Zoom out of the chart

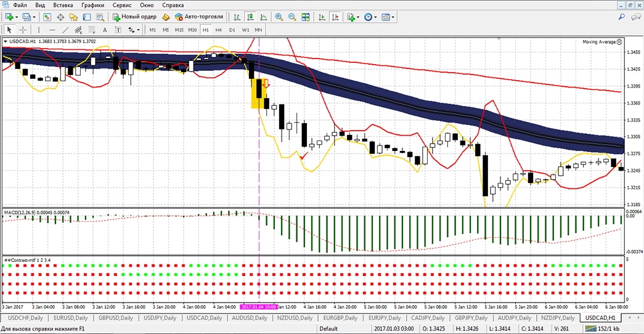point(292,17)
